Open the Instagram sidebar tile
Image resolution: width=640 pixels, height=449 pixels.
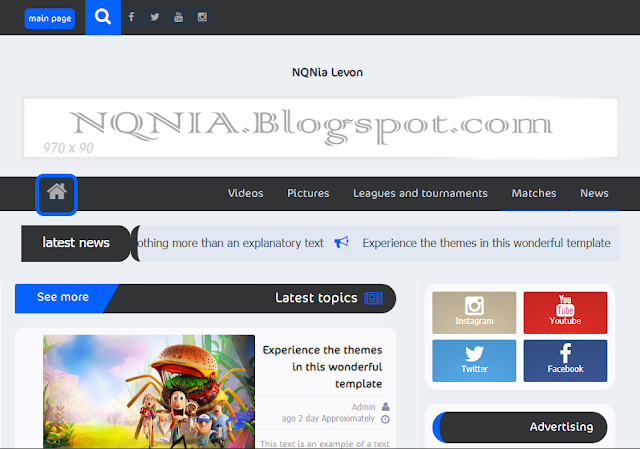click(474, 313)
